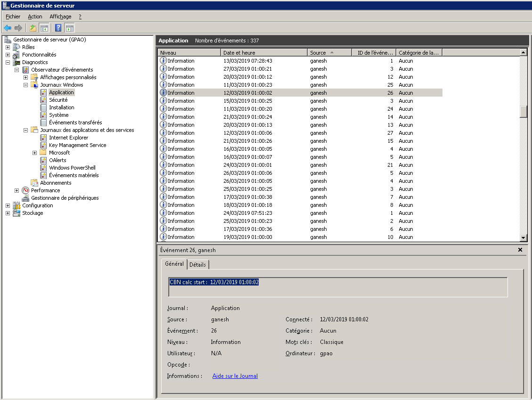Image resolution: width=532 pixels, height=400 pixels.
Task: Toggle the console tree show/hide toolbar icon
Action: [x=44, y=28]
